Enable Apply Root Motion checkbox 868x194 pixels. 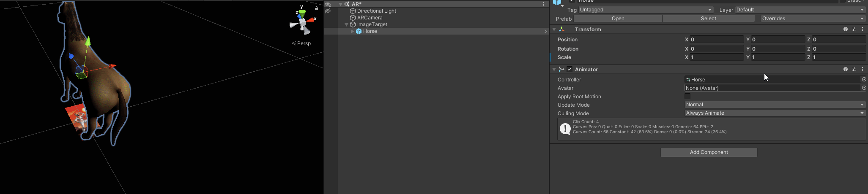[687, 96]
